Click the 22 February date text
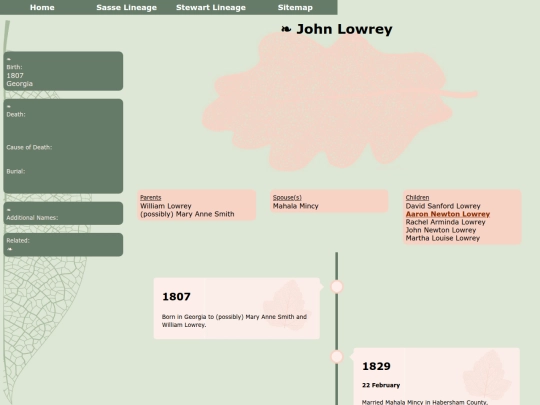 [381, 385]
